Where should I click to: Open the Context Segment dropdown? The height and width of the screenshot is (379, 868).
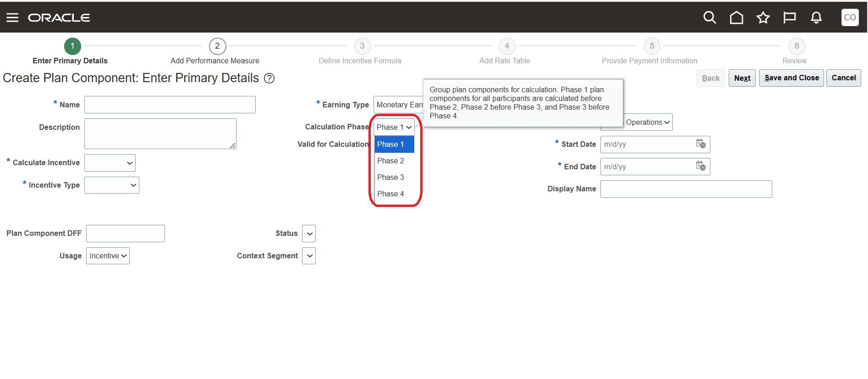coord(309,256)
